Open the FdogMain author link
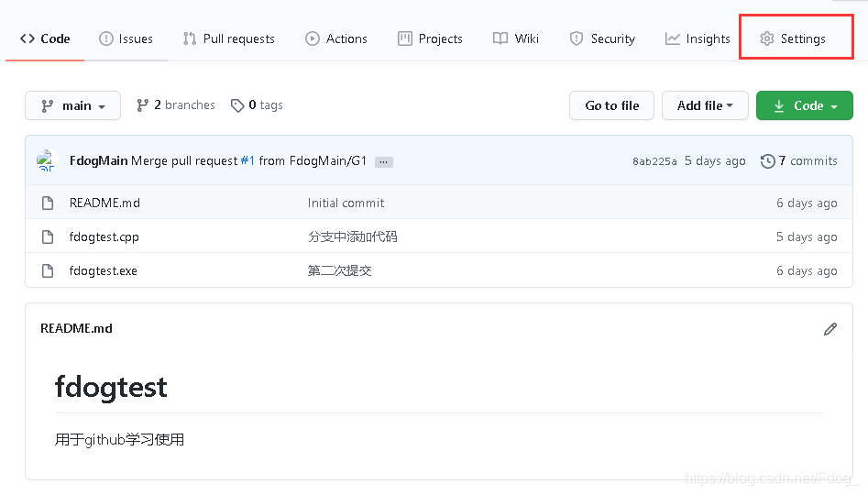This screenshot has height=495, width=868. click(x=99, y=160)
